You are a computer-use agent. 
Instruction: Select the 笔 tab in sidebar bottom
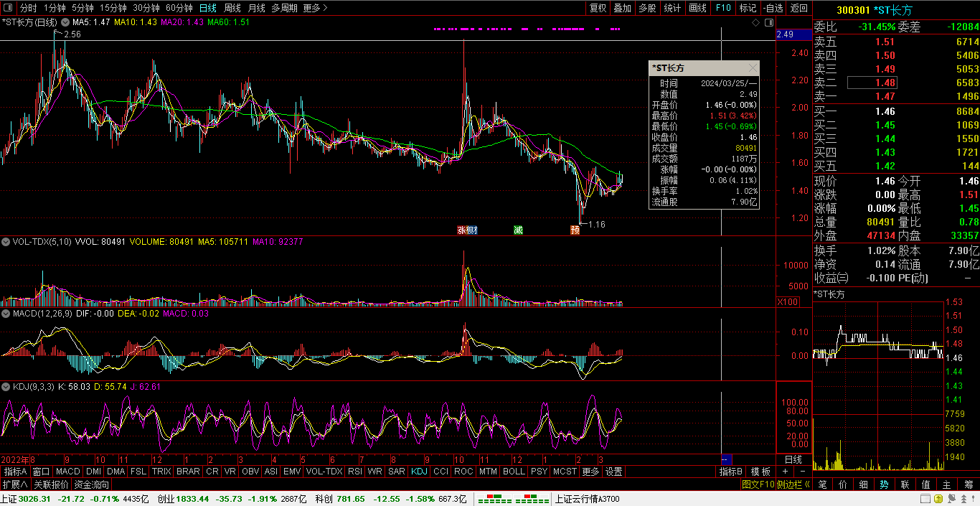[822, 485]
